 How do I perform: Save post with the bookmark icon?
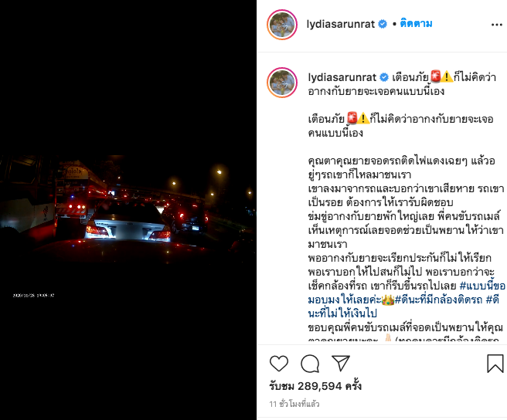[495, 364]
